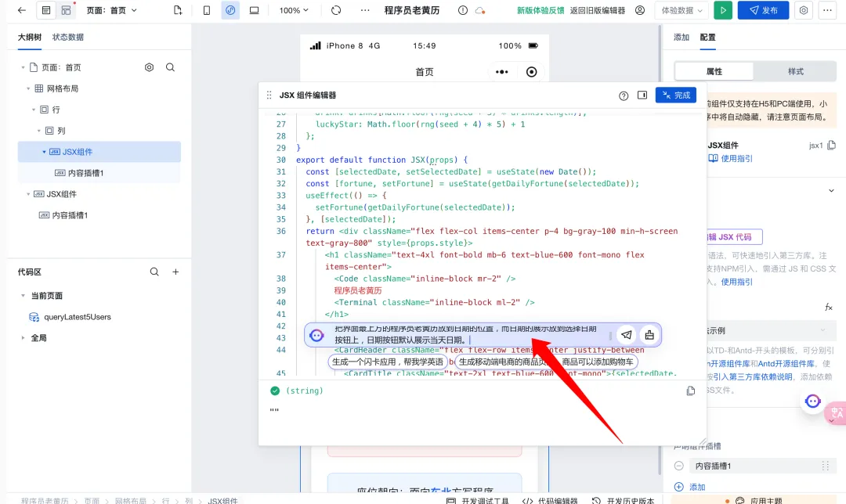
Task: Click the new page file icon
Action: (x=178, y=10)
